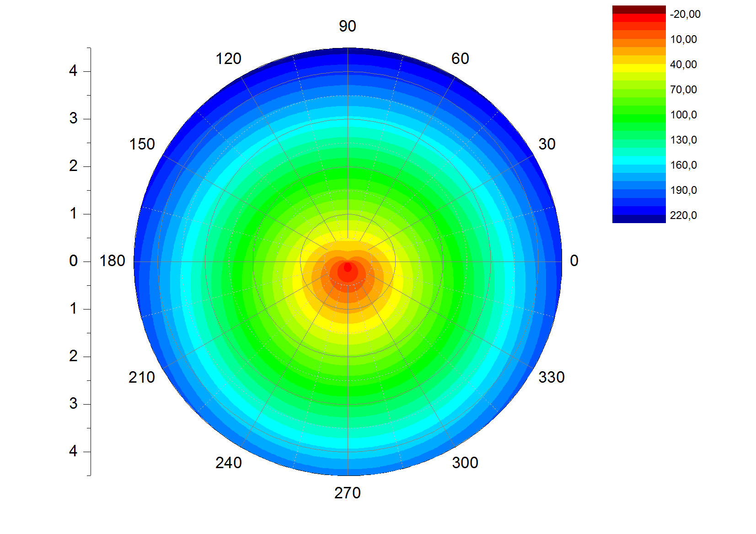This screenshot has height=534, width=756.
Task: Click the 30 degree angle label
Action: [x=547, y=144]
